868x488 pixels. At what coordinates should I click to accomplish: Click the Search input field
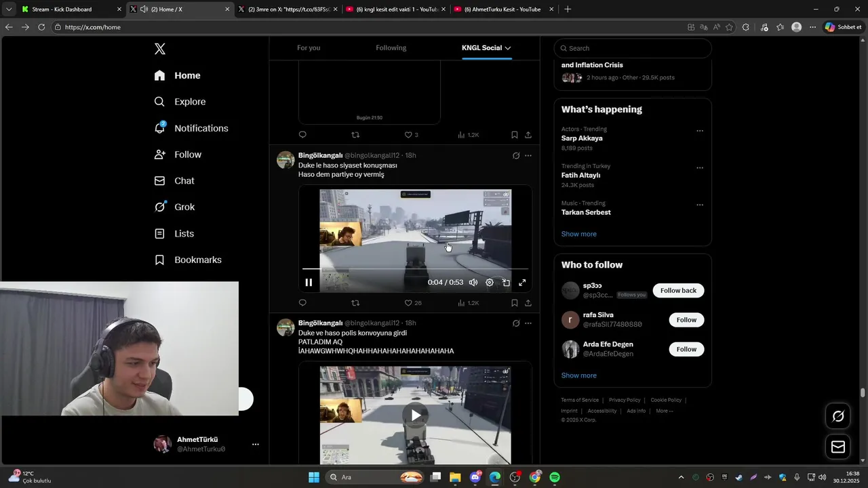click(x=633, y=48)
